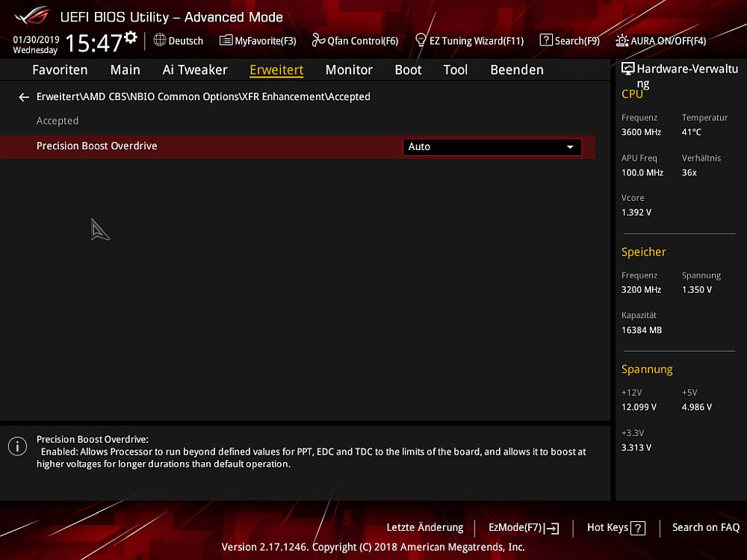
Task: Click the MyFavorite list icon
Action: (x=226, y=40)
